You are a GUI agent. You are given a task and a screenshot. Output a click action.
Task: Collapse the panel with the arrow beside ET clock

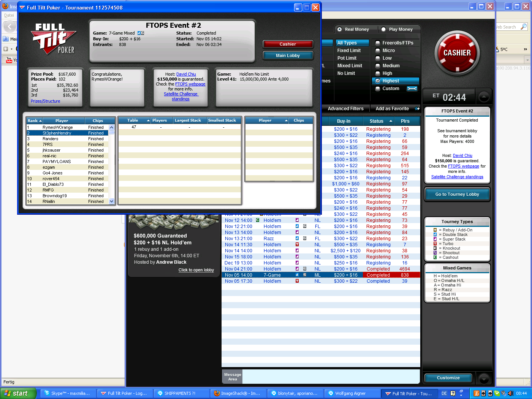coord(484,97)
